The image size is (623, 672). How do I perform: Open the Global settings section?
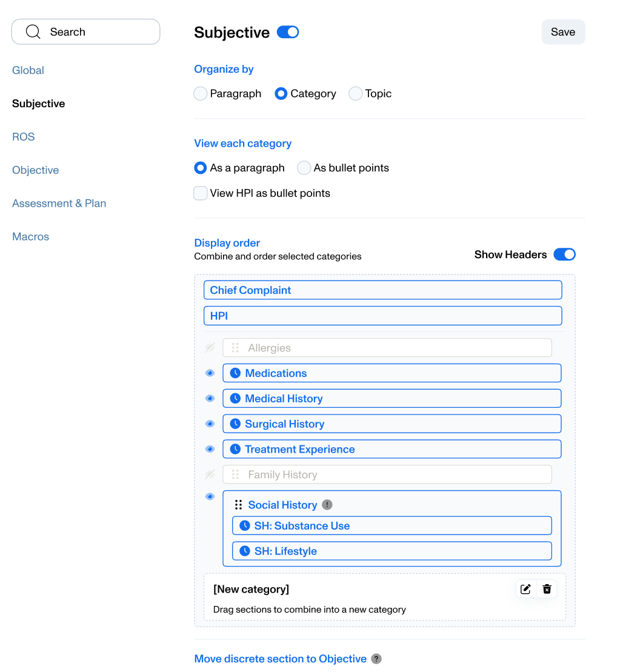[x=28, y=70]
